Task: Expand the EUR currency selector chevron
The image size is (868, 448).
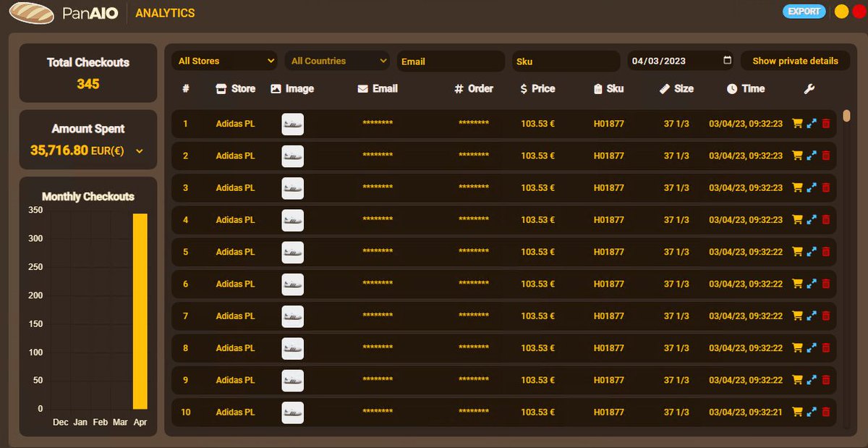Action: click(x=140, y=151)
